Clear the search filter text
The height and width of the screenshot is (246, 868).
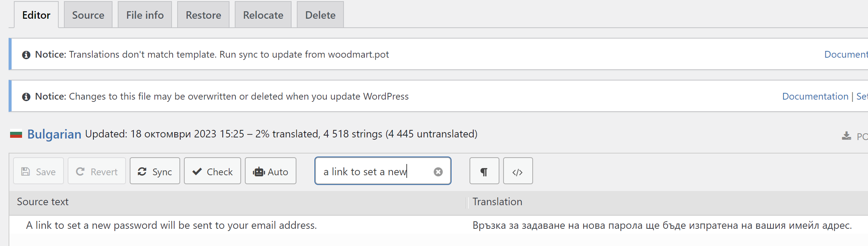click(x=438, y=172)
